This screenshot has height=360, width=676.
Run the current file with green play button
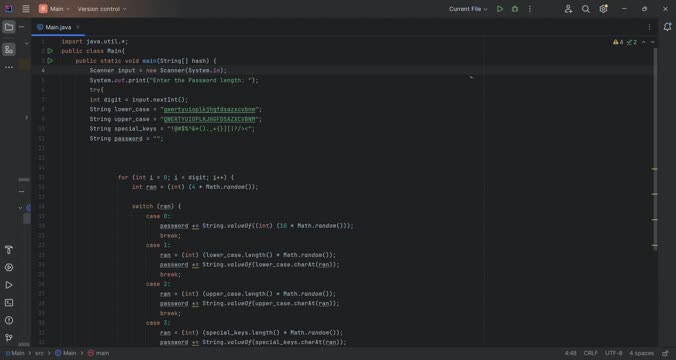[x=500, y=9]
